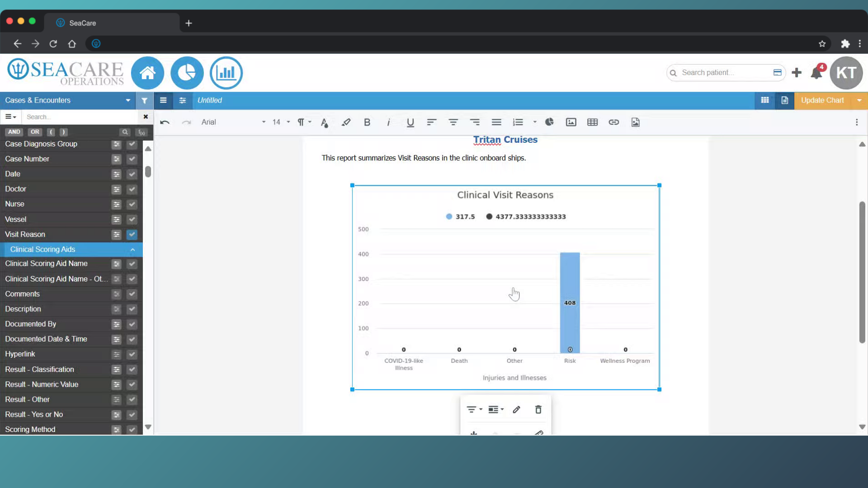Insert a hyperlink
The height and width of the screenshot is (488, 868).
point(613,122)
